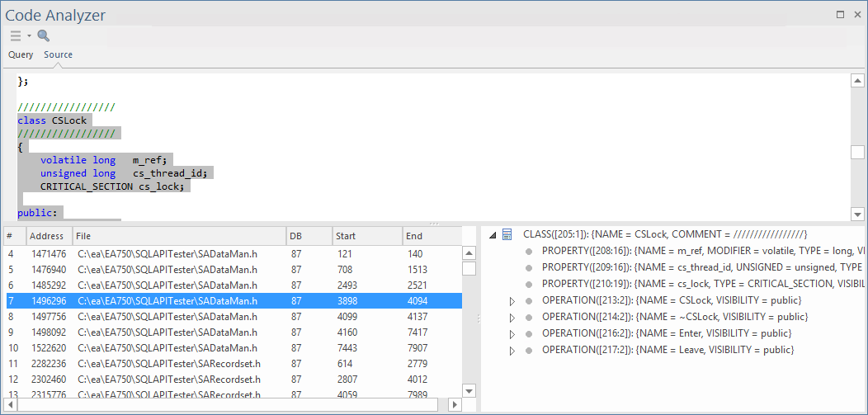Expand the CSLock constructor operation node
The width and height of the screenshot is (868, 415).
512,300
